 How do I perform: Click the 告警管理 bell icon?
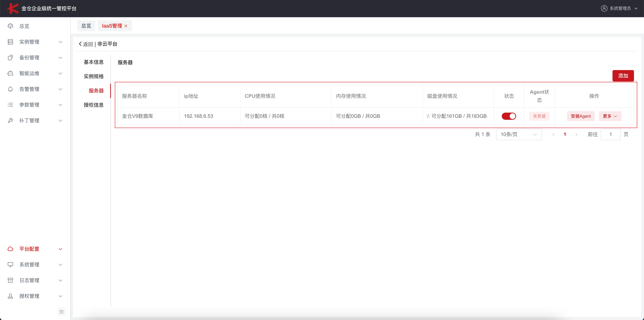10,89
